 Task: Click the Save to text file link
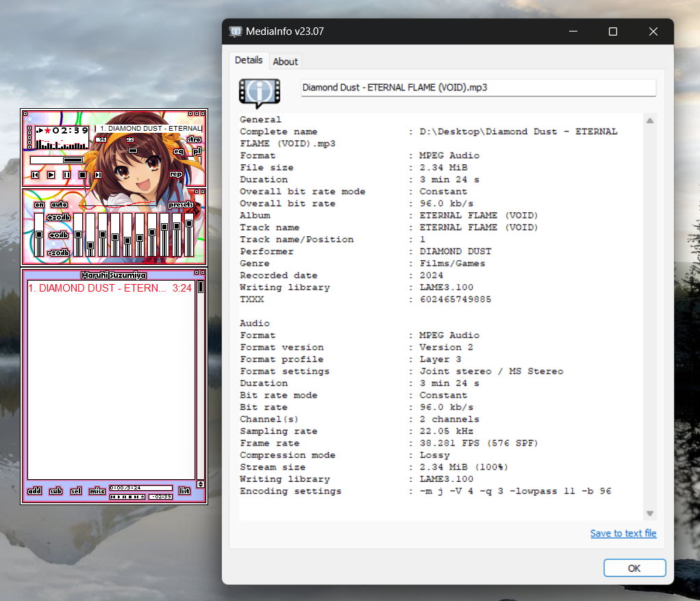[623, 533]
